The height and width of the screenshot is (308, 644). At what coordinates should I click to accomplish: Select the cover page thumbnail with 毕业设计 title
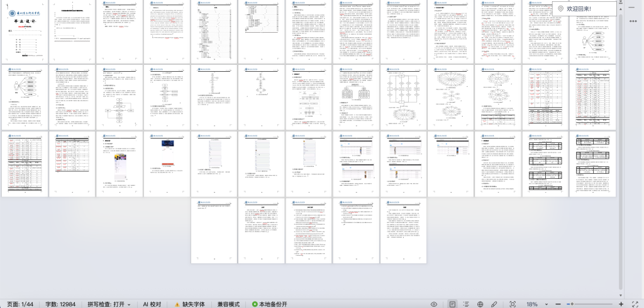pos(25,31)
